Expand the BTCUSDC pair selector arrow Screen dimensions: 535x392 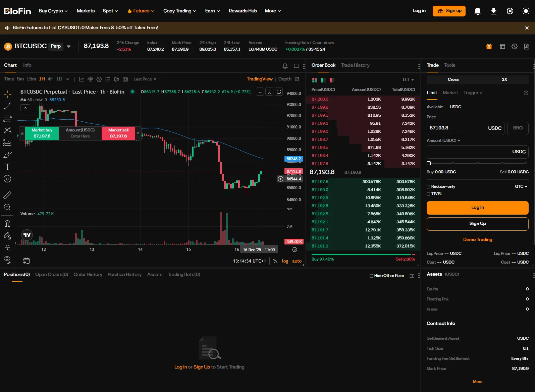pos(69,47)
